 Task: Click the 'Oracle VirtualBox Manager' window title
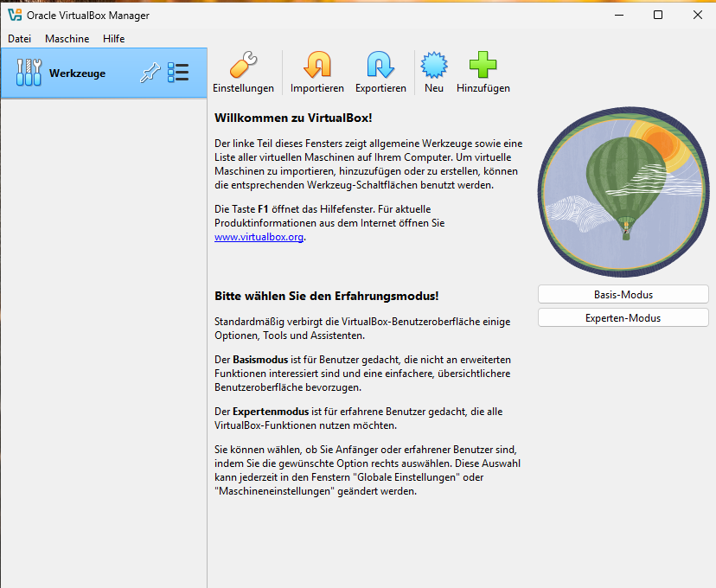point(88,16)
